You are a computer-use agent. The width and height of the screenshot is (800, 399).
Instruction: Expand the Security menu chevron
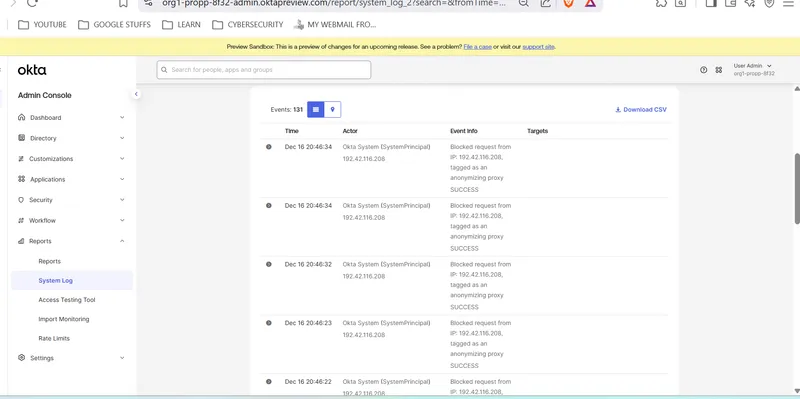[122, 200]
